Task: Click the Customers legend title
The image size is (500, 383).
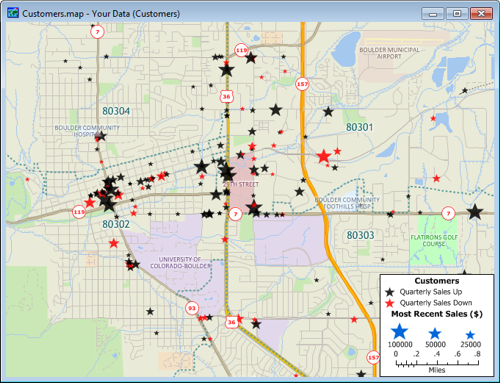Action: [437, 281]
